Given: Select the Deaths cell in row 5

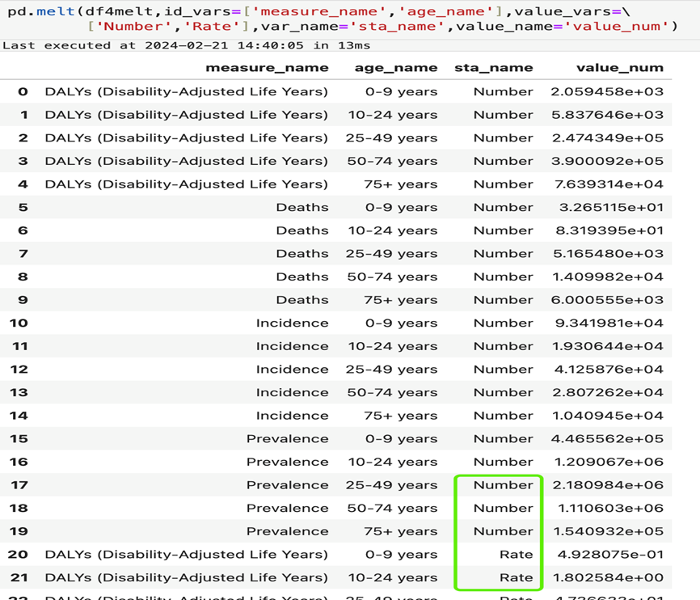Looking at the screenshot, I should [x=302, y=208].
